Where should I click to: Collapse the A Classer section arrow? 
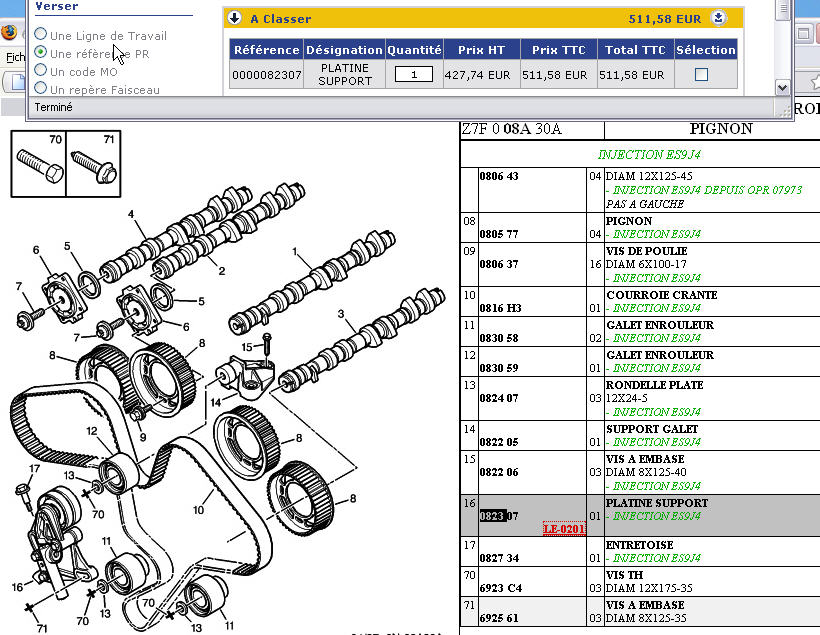(235, 18)
